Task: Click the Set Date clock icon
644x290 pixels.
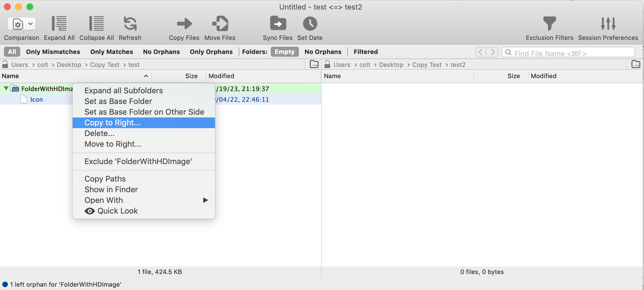Action: 310,24
